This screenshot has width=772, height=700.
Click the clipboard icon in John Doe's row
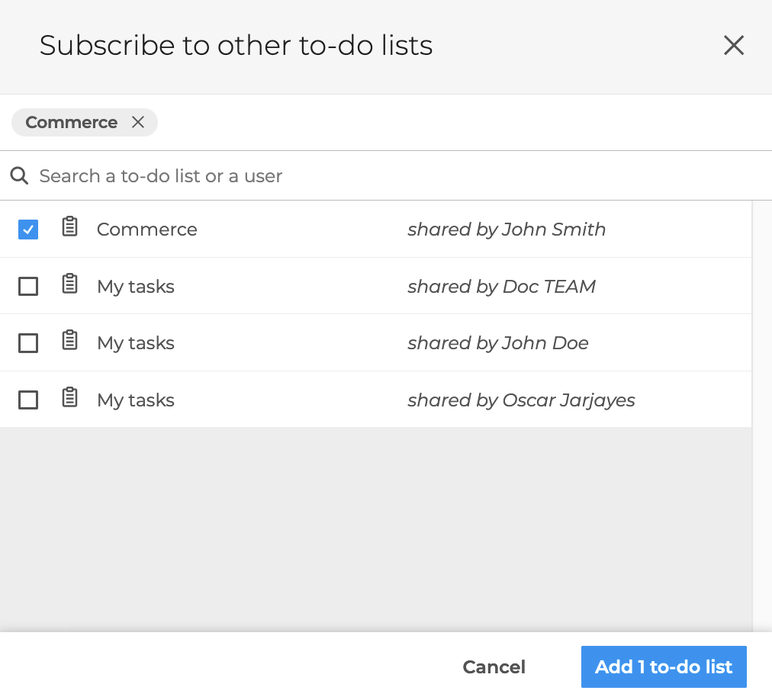click(70, 341)
